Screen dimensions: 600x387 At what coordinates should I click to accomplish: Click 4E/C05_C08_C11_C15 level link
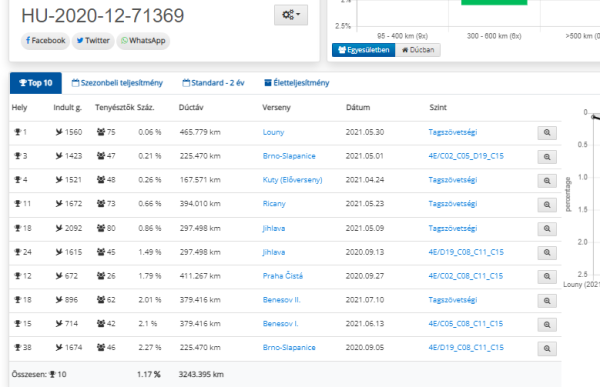pos(466,324)
